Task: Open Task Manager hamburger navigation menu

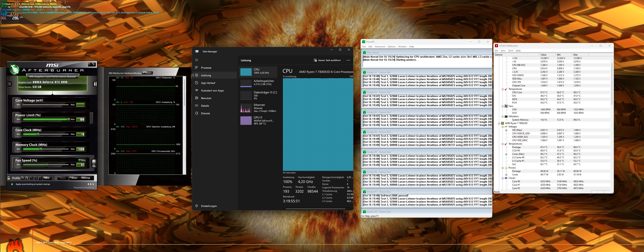Action: [x=197, y=60]
